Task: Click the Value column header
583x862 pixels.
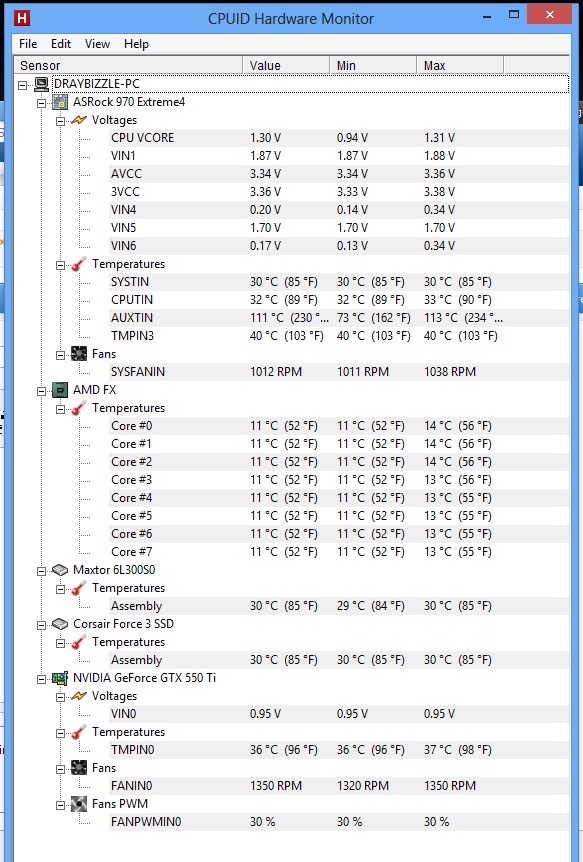Action: click(286, 65)
